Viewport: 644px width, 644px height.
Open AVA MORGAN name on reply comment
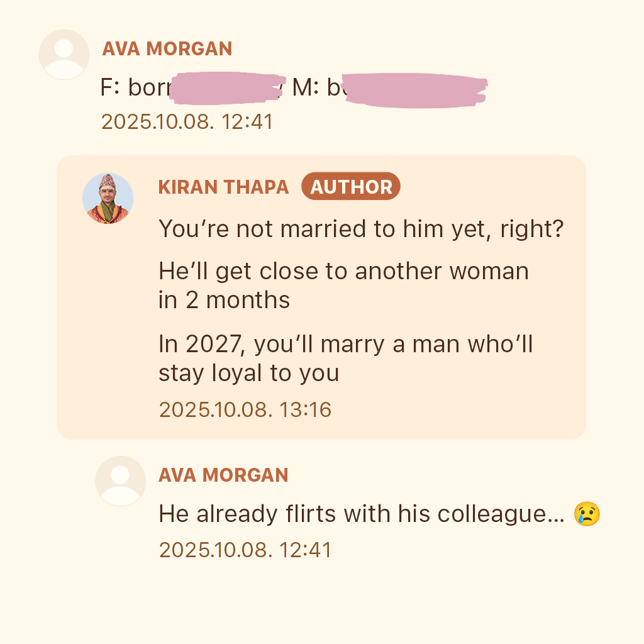pyautogui.click(x=223, y=475)
